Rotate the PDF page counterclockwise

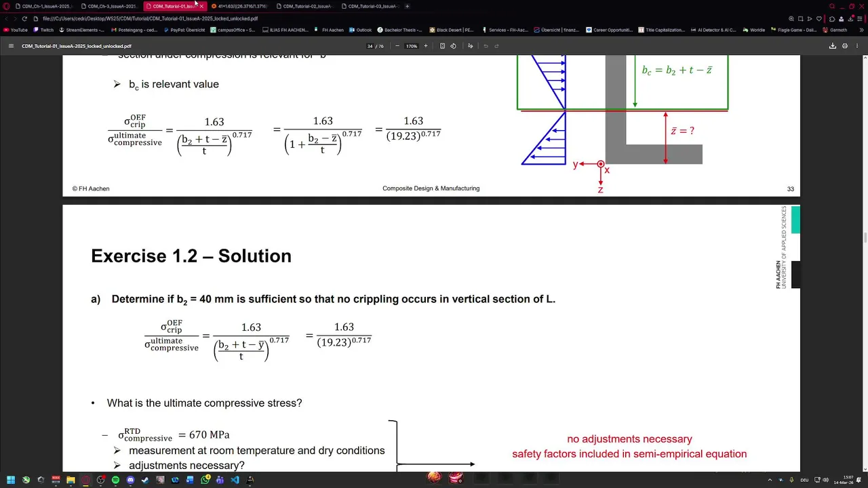[453, 46]
